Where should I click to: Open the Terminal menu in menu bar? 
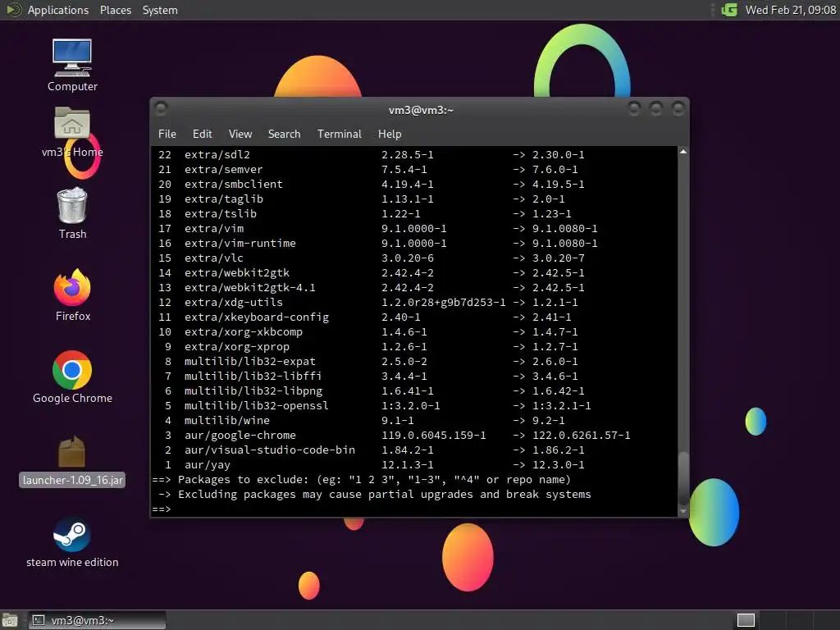(339, 134)
